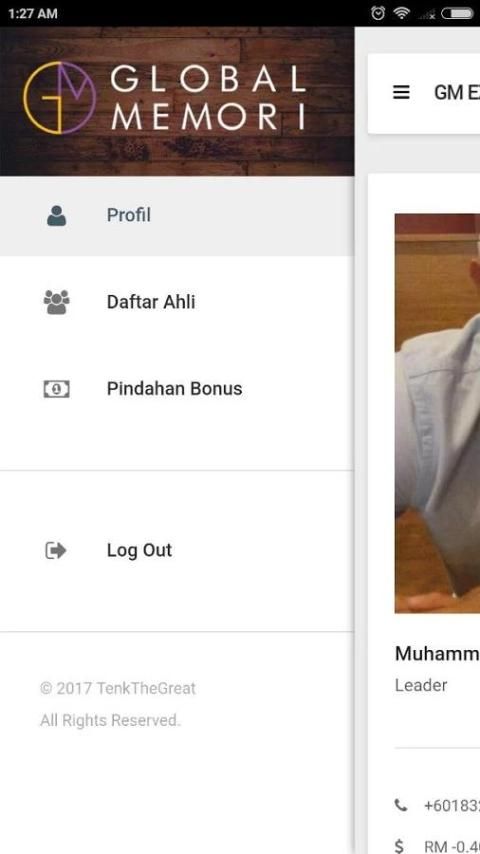This screenshot has width=480, height=854.
Task: Click the GM circular logo
Action: click(x=60, y=97)
